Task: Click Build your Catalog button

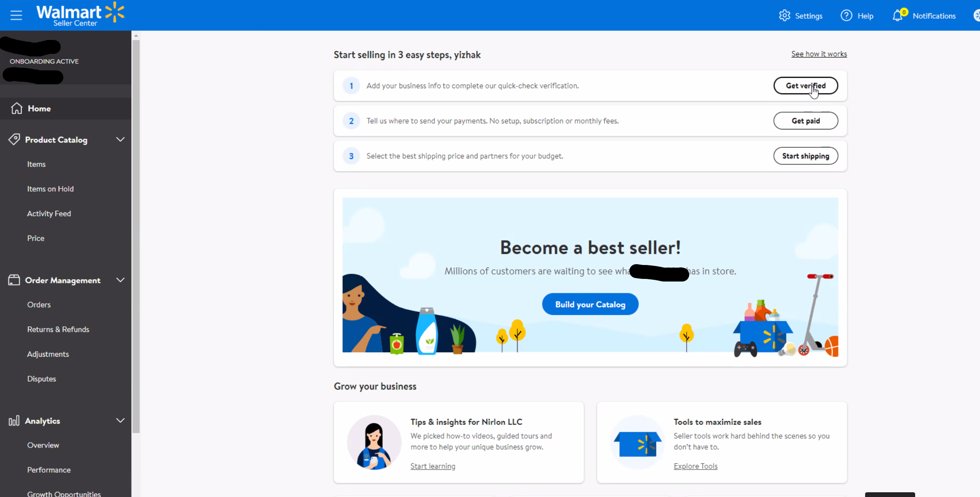Action: [x=590, y=304]
